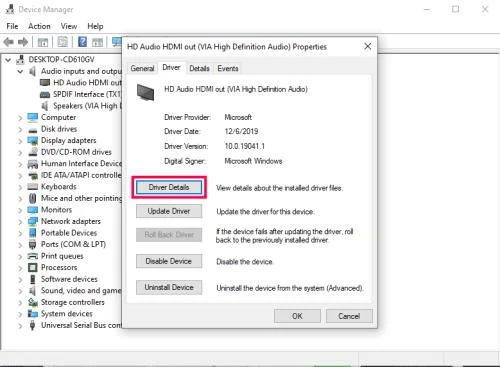This screenshot has height=367, width=500.
Task: Expand the Computer node
Action: [x=20, y=118]
